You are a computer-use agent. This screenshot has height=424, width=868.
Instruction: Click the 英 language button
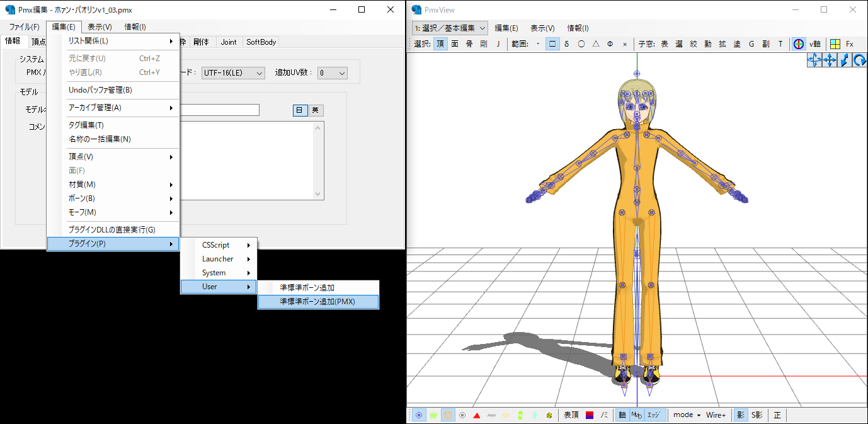click(316, 110)
